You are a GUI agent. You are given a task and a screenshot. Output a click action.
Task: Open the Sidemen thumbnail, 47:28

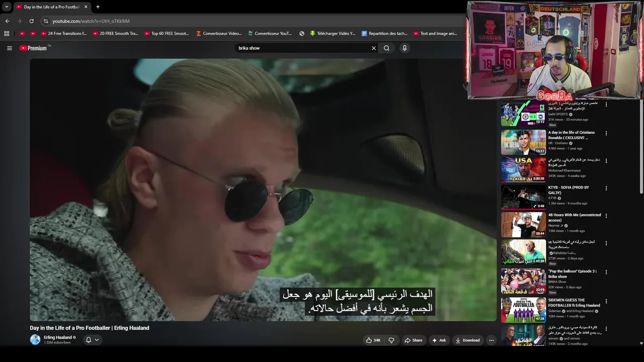pyautogui.click(x=523, y=310)
